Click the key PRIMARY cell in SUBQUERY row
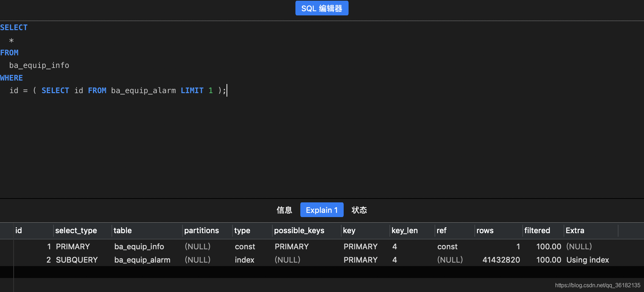The height and width of the screenshot is (292, 644). (360, 260)
